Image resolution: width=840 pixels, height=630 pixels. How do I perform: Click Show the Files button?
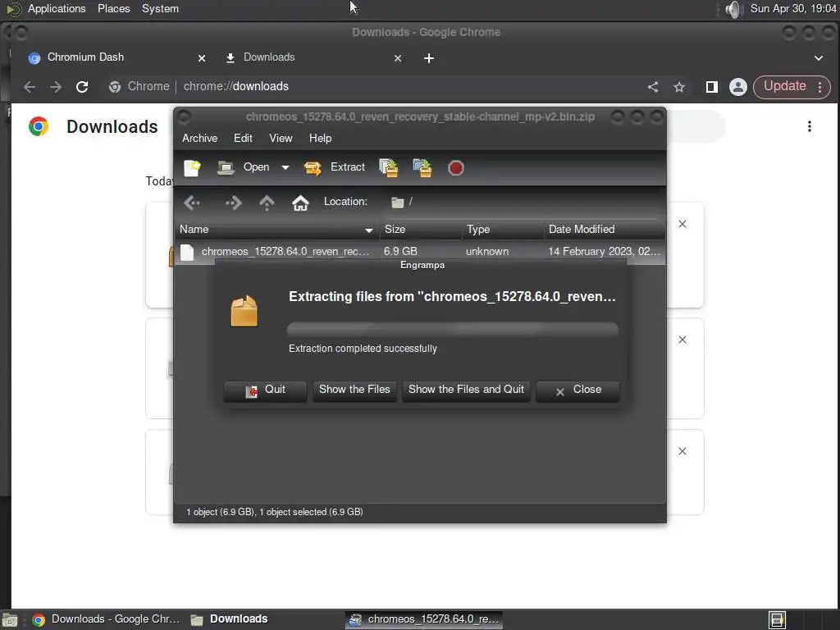click(x=354, y=390)
